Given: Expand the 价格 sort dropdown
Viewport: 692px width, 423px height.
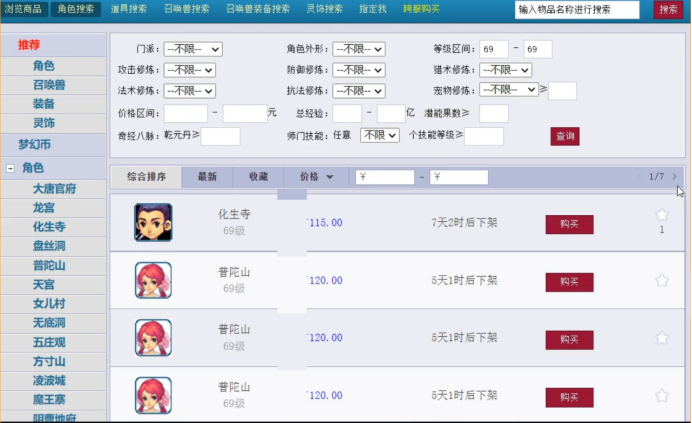Looking at the screenshot, I should pos(317,177).
